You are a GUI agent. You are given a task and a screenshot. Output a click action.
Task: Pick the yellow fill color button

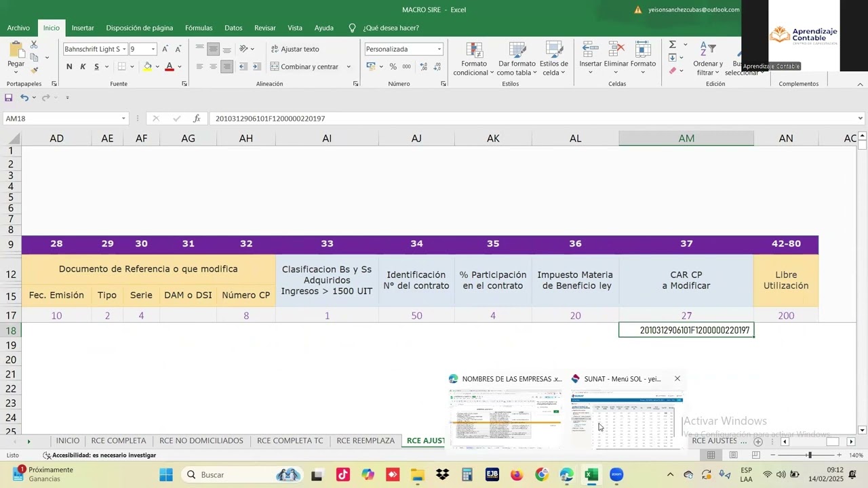tap(147, 66)
